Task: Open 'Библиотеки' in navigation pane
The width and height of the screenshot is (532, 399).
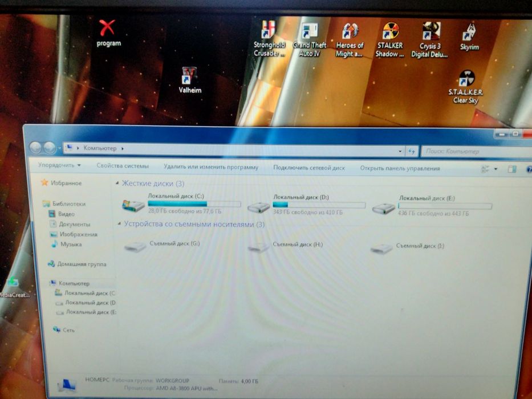Action: point(68,203)
